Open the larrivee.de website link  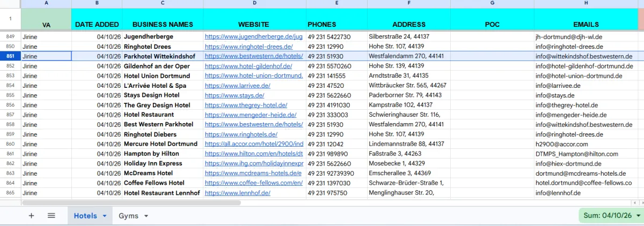pos(238,86)
